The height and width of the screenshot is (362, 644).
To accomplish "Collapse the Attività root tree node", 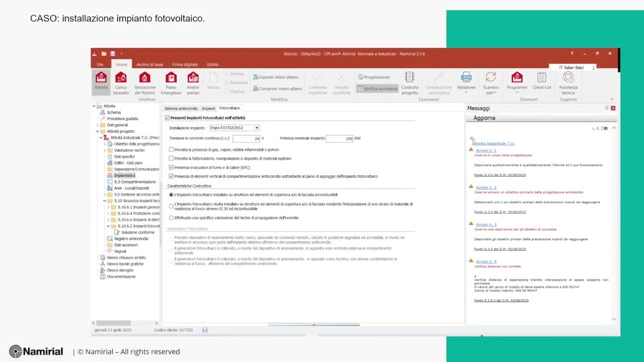I will [94, 106].
